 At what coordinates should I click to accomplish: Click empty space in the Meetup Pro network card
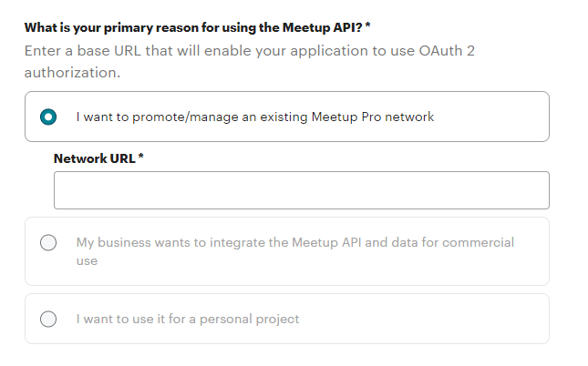[492, 117]
